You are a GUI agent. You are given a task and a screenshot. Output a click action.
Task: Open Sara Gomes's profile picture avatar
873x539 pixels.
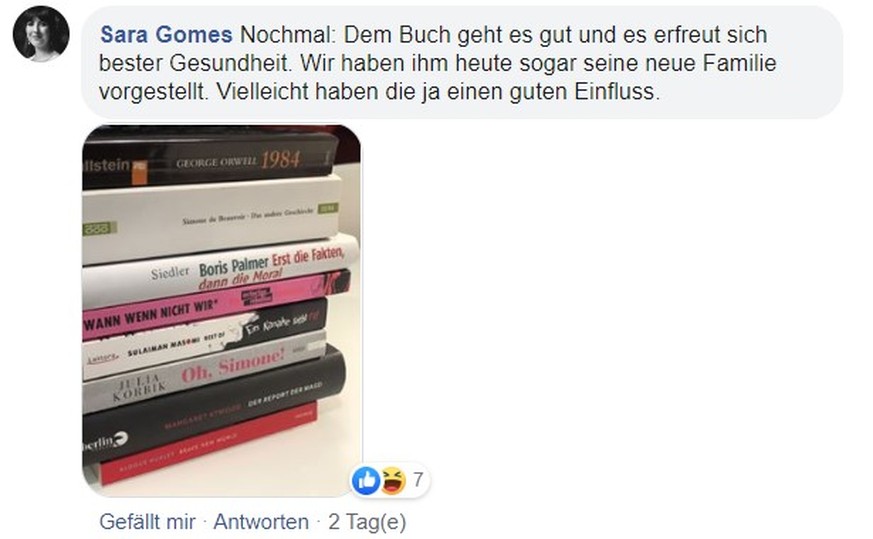pyautogui.click(x=41, y=33)
